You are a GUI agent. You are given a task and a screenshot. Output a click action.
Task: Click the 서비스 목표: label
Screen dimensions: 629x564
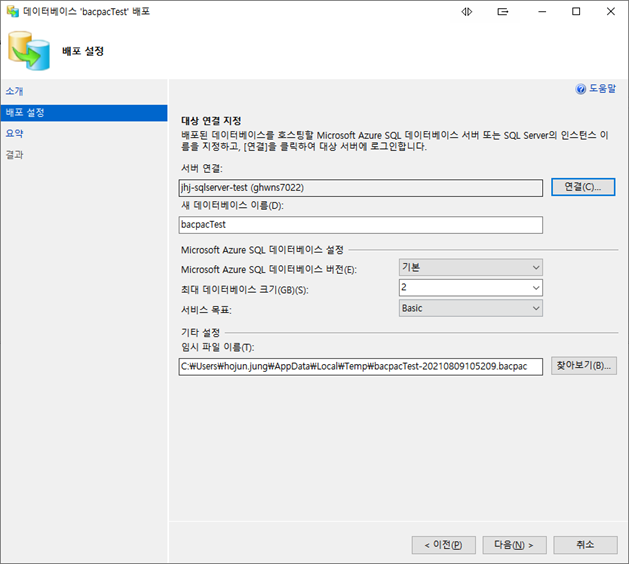pos(206,310)
